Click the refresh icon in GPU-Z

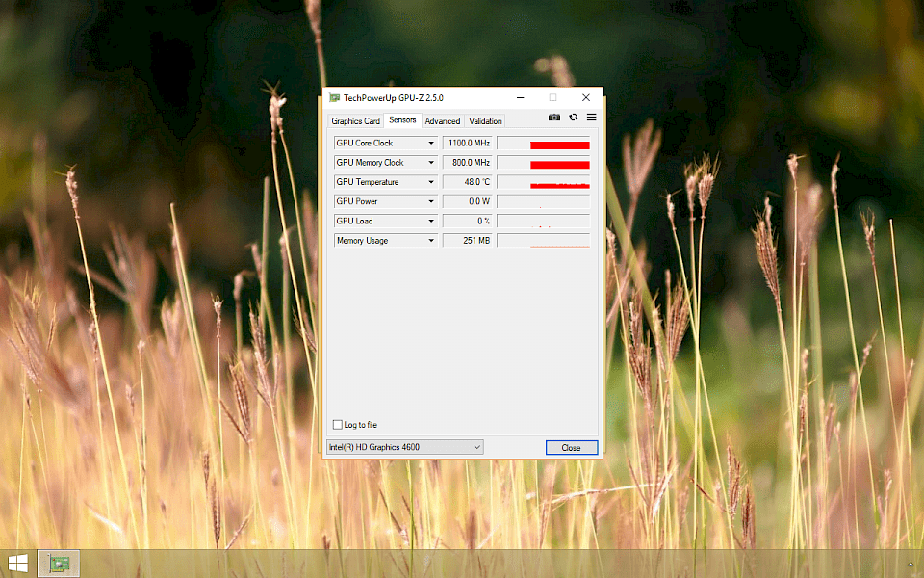(x=574, y=118)
